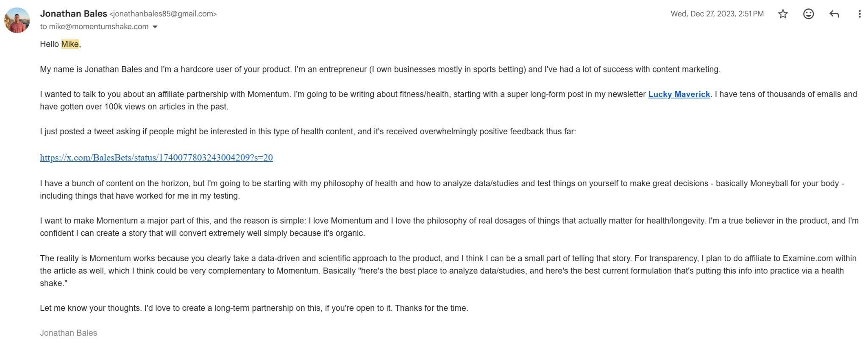Image resolution: width=868 pixels, height=343 pixels.
Task: Click the recipient line to mike@momentumshake.com
Action: (95, 27)
